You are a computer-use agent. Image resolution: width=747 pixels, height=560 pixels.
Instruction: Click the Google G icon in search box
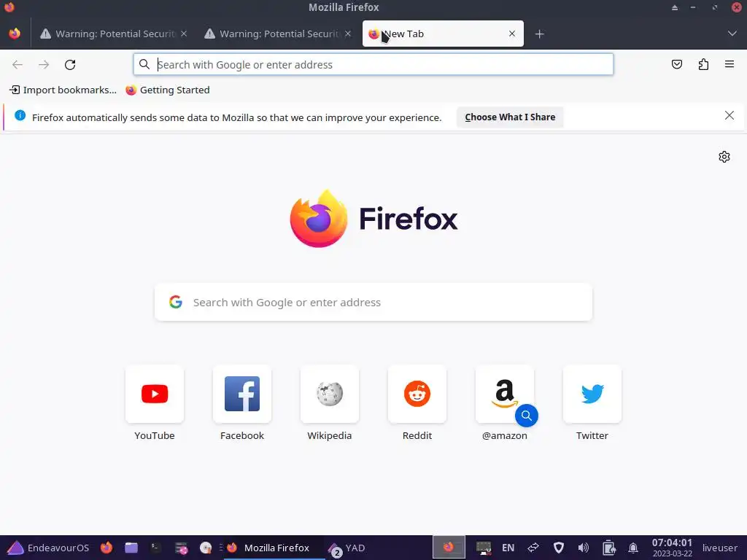pyautogui.click(x=176, y=302)
